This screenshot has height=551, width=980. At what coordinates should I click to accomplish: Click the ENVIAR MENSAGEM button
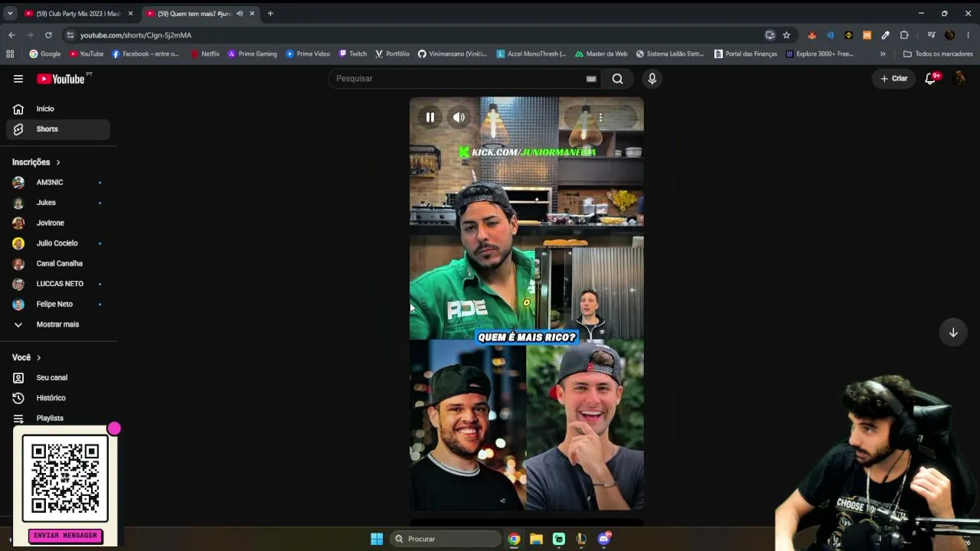point(65,536)
